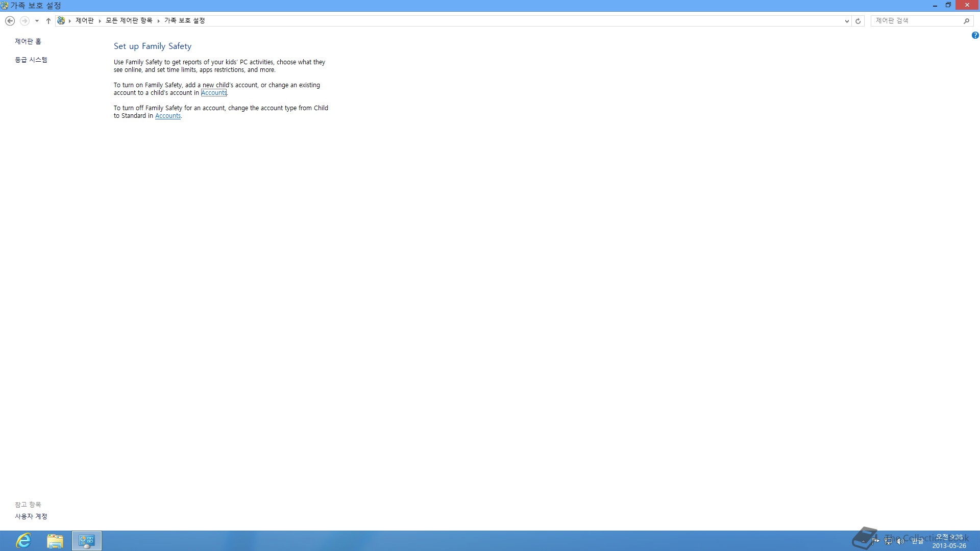980x551 pixels.
Task: Launch Internet Explorer from the taskbar
Action: (23, 541)
